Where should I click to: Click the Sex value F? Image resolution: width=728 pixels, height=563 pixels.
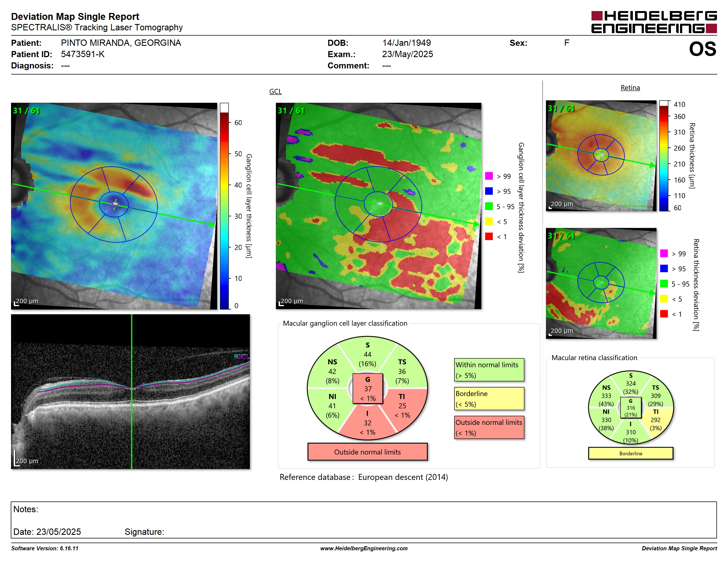point(567,43)
